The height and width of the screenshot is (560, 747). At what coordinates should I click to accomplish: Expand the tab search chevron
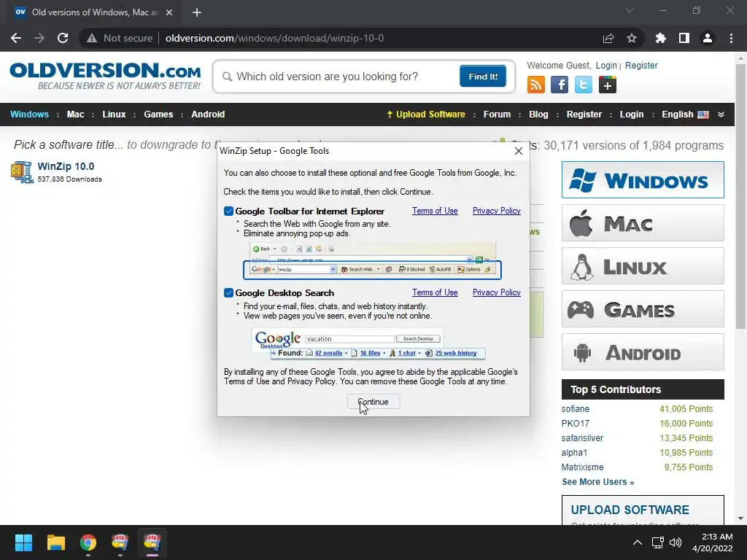630,10
